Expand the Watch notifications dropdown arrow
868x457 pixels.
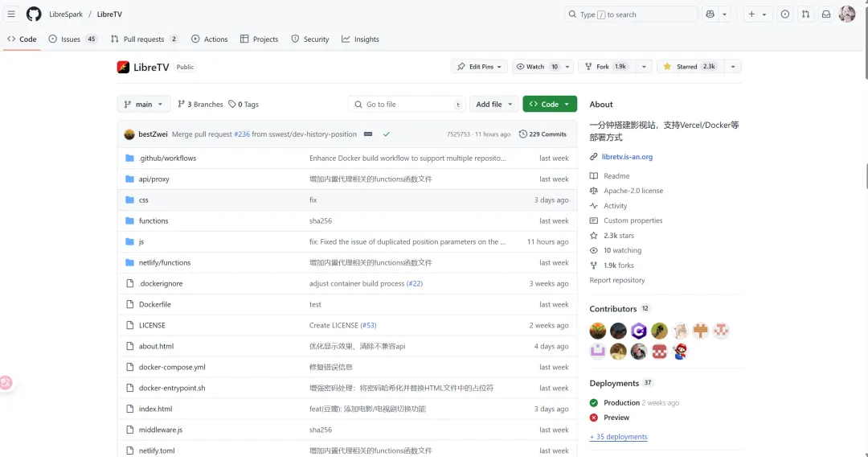pos(567,67)
